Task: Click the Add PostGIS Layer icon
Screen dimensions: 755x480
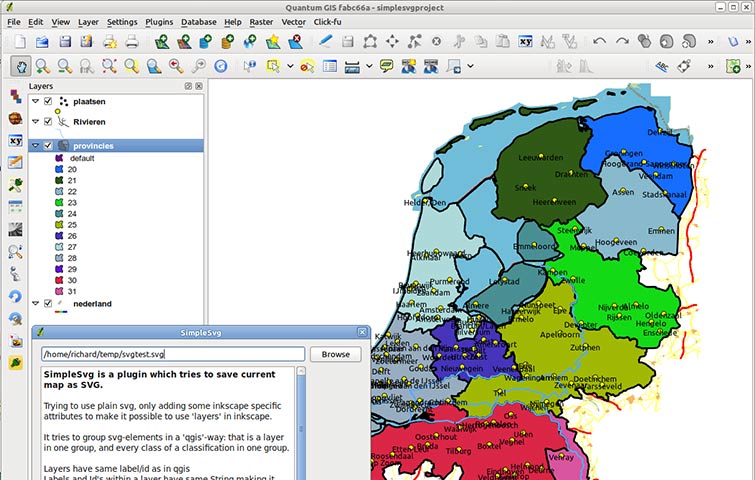Action: [206, 42]
